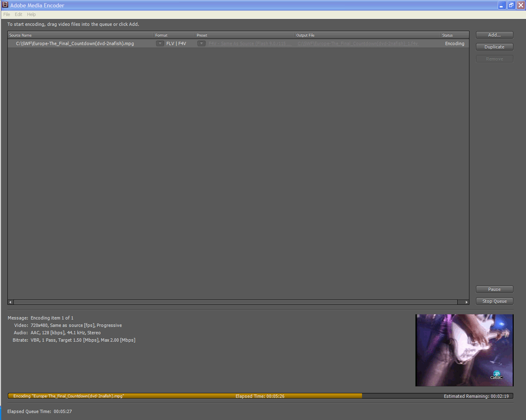Open the Edit menu
526x420 pixels.
click(18, 14)
